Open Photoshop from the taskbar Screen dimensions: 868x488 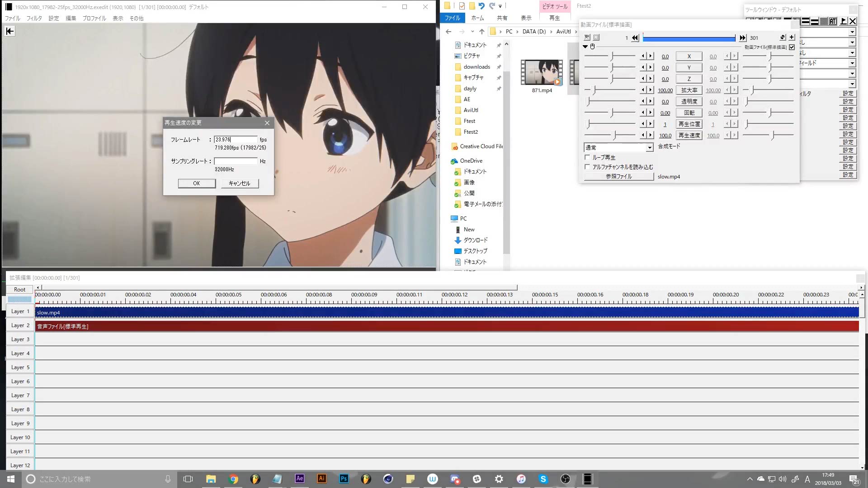coord(344,479)
